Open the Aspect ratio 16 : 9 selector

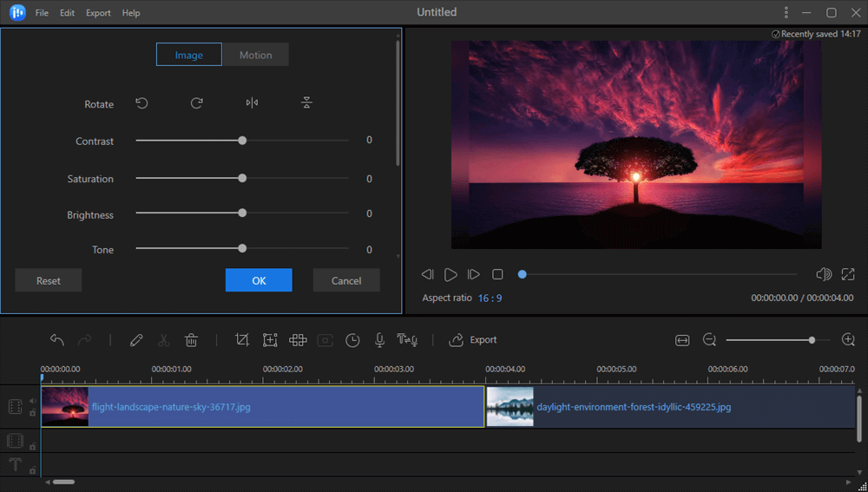(490, 298)
